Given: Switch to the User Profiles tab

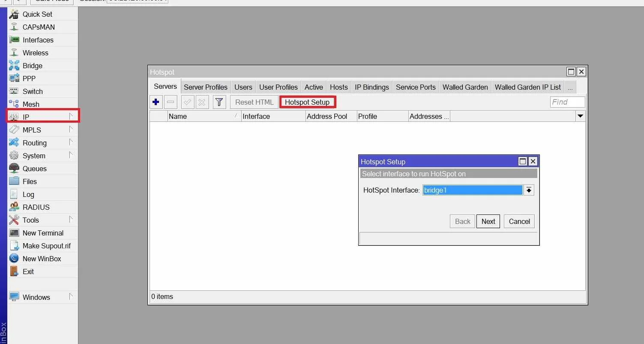Looking at the screenshot, I should [278, 87].
